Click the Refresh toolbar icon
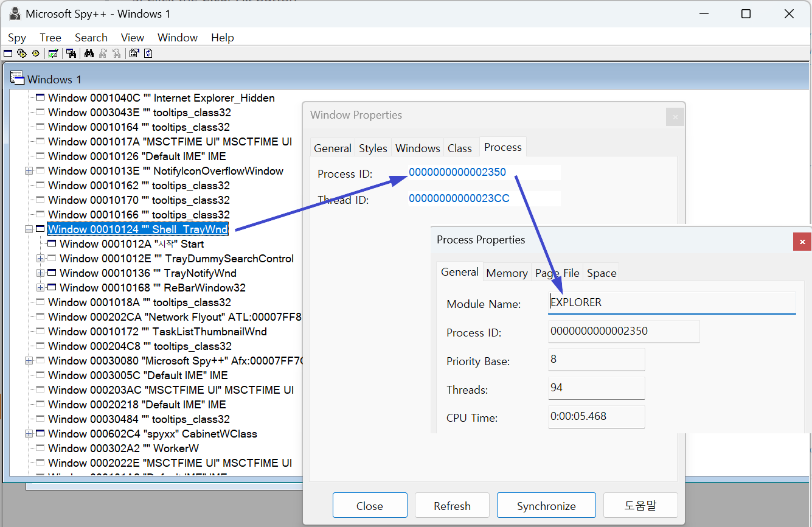Screen dimensions: 812x527 point(148,54)
